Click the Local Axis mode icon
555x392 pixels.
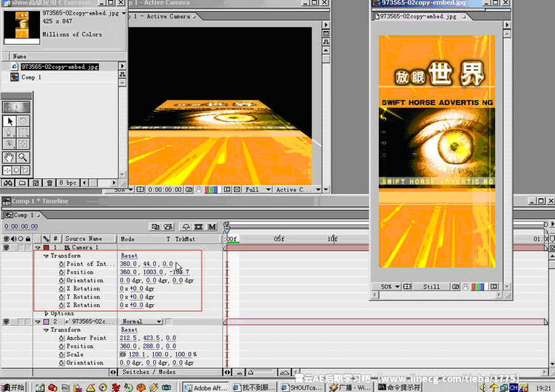click(7, 170)
